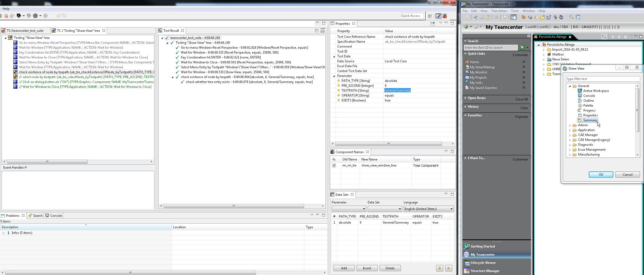Open the Data Set dropdown in Data Sets

point(385,209)
